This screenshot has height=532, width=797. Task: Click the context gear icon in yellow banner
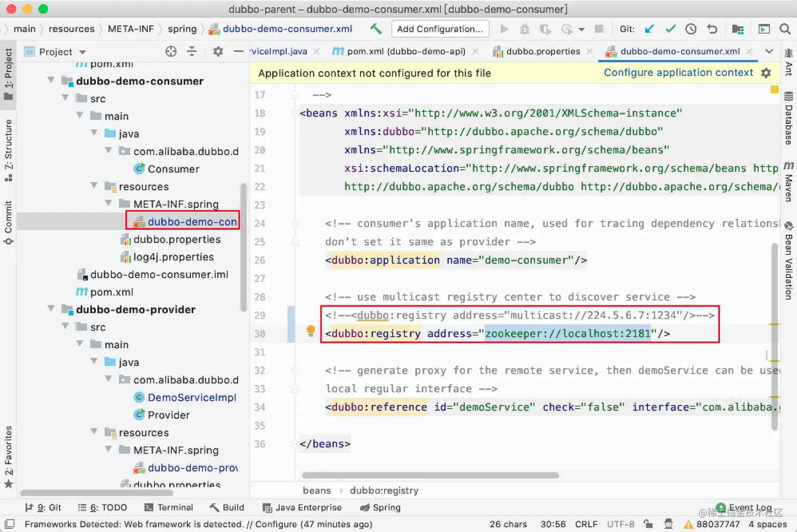click(766, 73)
